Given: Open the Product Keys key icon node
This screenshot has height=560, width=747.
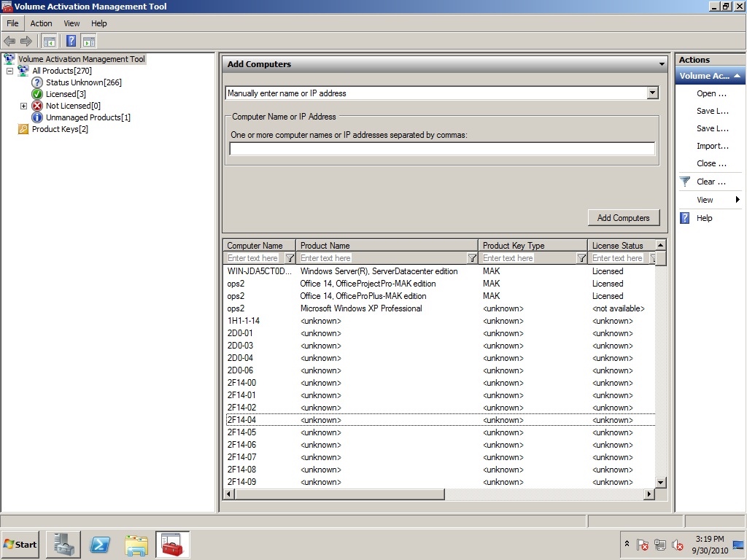Looking at the screenshot, I should [x=23, y=129].
